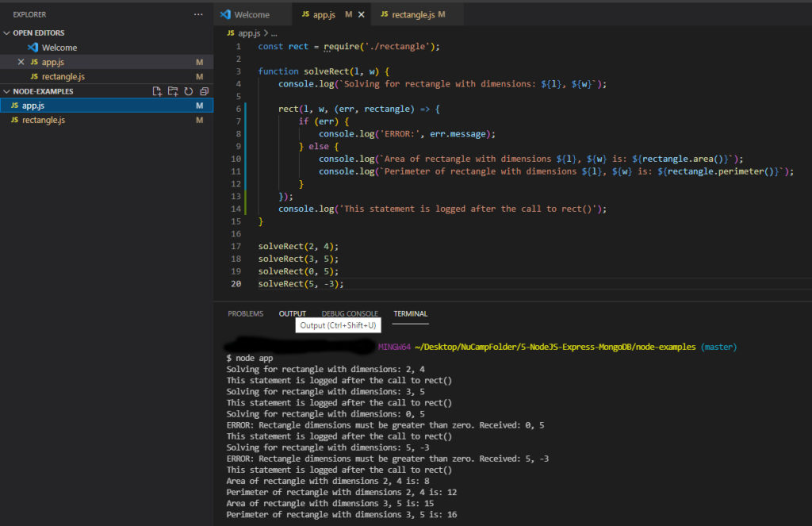The image size is (812, 526).
Task: Click the require('./rectangle') code on line 1
Action: (x=381, y=46)
